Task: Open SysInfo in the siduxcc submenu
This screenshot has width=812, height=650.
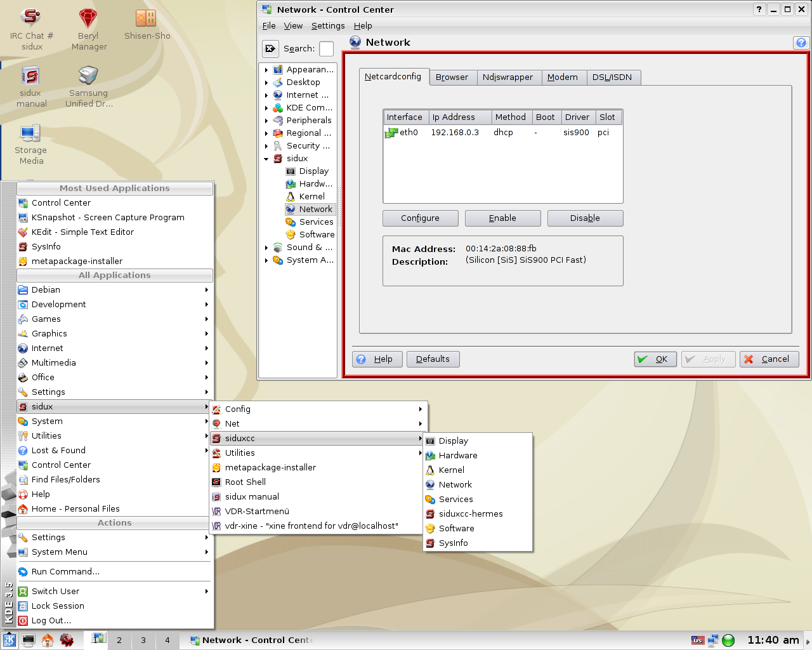Action: [478, 543]
